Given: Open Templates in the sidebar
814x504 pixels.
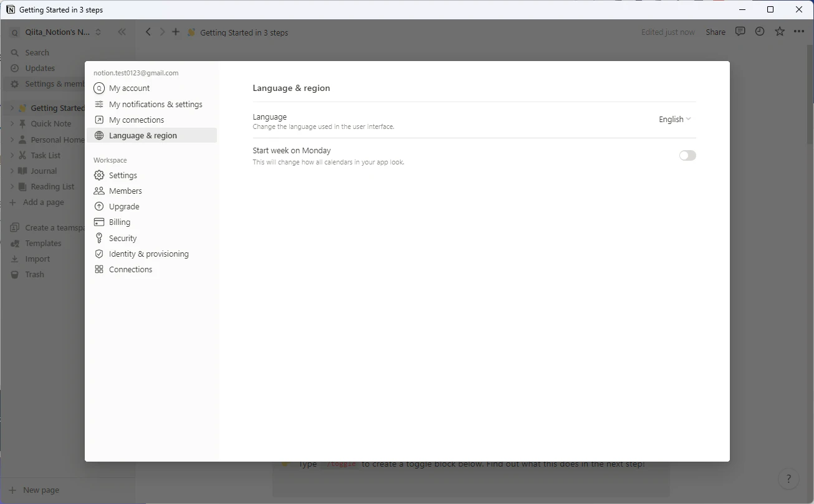Looking at the screenshot, I should pos(43,244).
